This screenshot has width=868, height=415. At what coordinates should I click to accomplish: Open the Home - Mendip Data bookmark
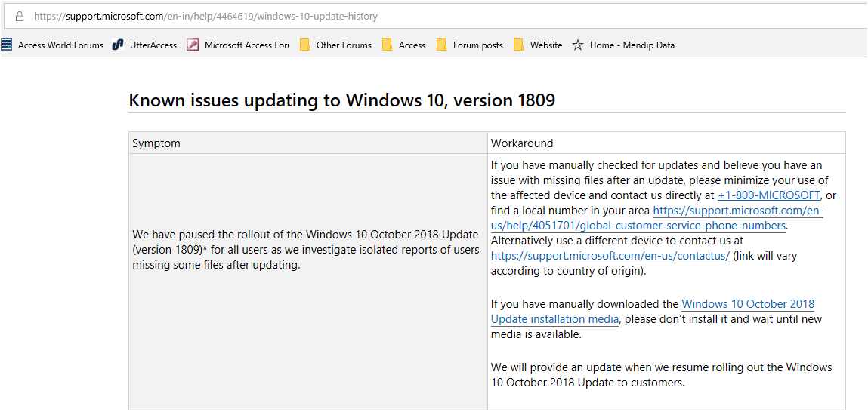[624, 45]
